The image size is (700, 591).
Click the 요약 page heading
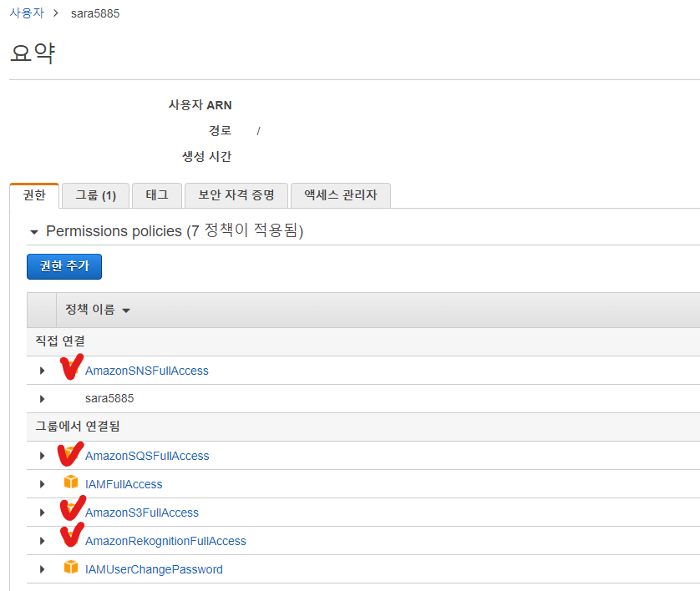pyautogui.click(x=32, y=53)
